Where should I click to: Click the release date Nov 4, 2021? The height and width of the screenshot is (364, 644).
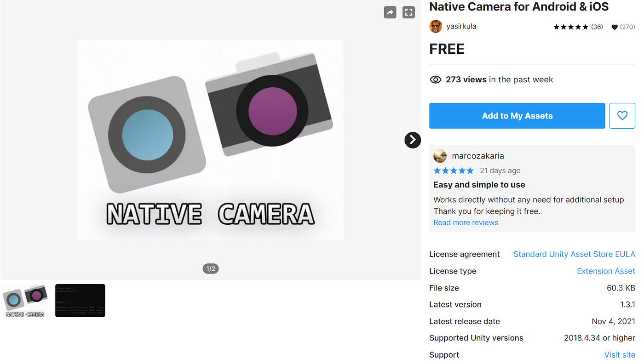pos(614,322)
